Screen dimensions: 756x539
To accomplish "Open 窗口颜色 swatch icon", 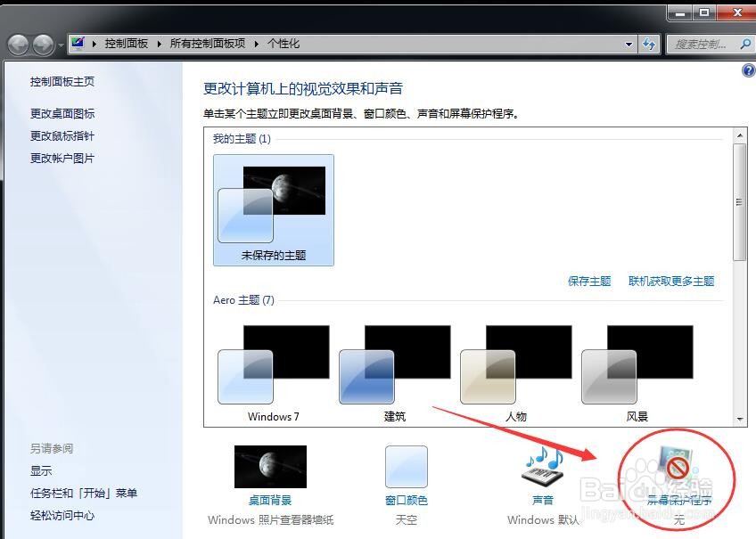I will 407,466.
